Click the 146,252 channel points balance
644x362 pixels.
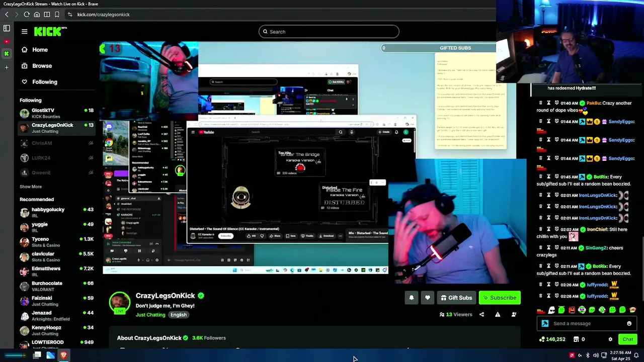pyautogui.click(x=552, y=339)
